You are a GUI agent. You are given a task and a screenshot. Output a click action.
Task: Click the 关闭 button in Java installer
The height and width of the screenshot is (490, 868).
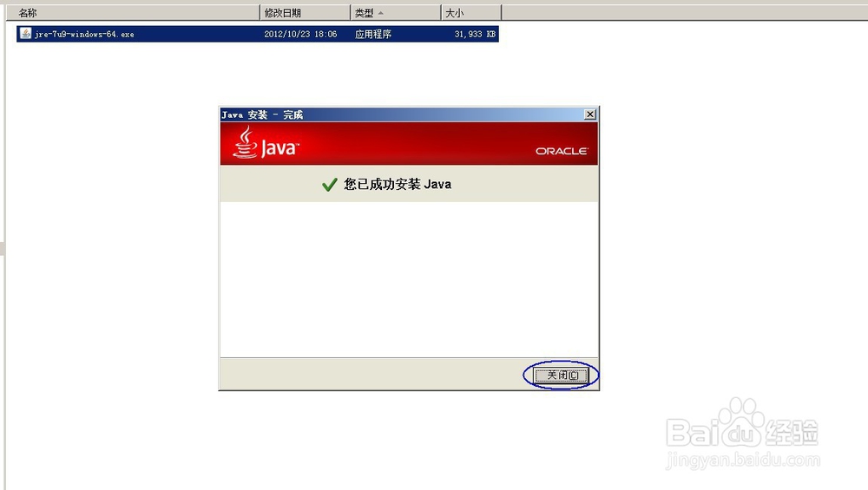[561, 375]
